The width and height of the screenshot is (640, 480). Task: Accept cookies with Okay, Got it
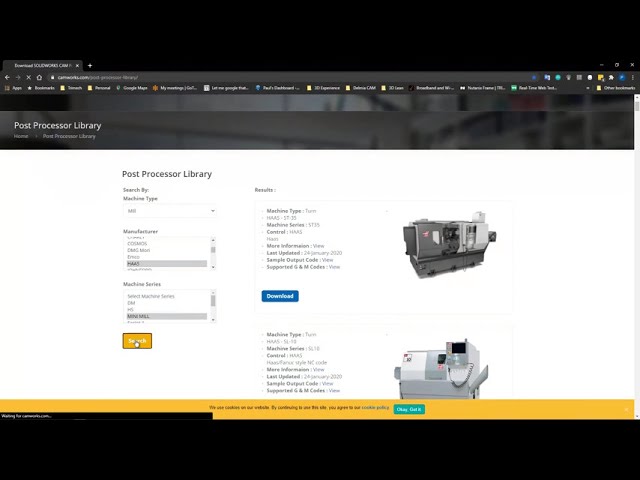pyautogui.click(x=409, y=409)
